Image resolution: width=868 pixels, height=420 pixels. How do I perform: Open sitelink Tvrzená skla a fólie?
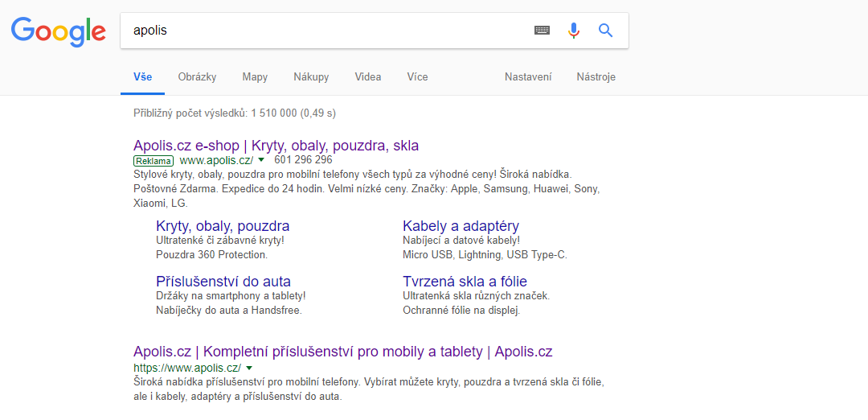(465, 281)
